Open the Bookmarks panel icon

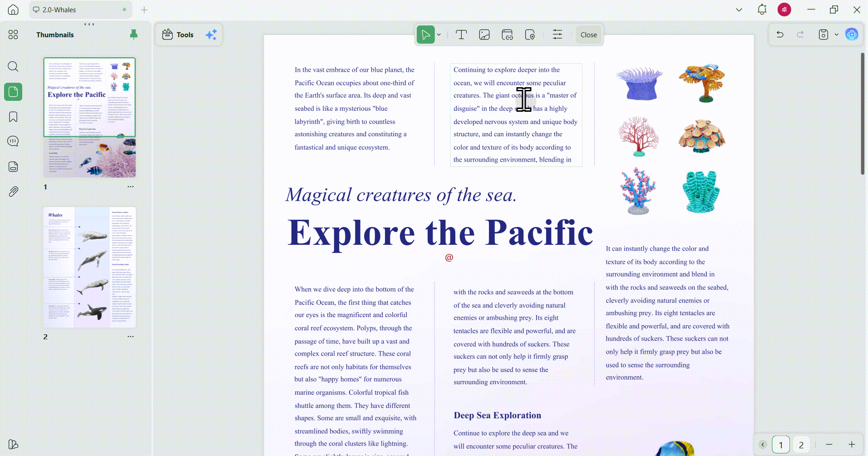[13, 117]
